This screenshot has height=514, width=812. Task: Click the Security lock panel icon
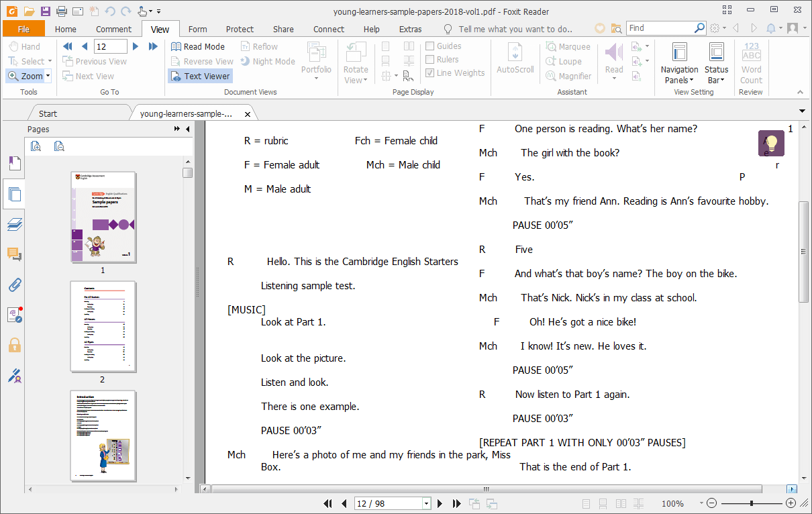(14, 345)
